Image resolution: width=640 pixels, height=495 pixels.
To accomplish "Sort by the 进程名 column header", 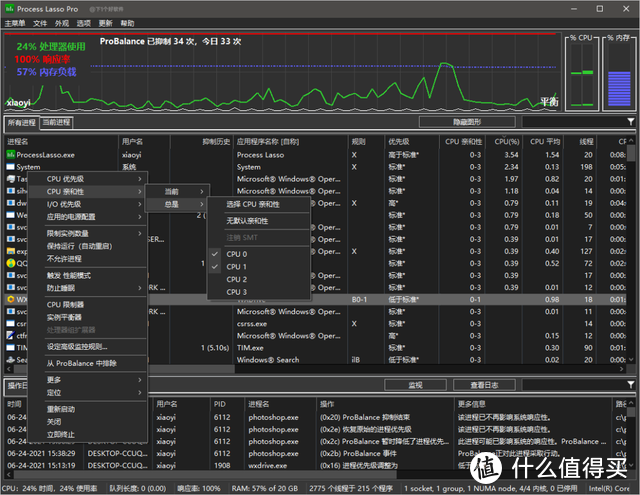I will pyautogui.click(x=61, y=142).
